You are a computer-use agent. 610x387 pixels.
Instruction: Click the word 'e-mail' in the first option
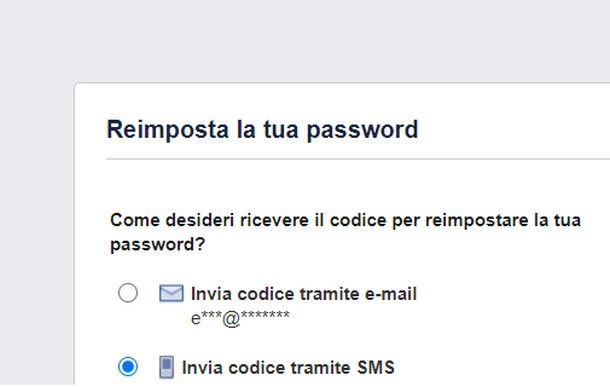(x=391, y=294)
